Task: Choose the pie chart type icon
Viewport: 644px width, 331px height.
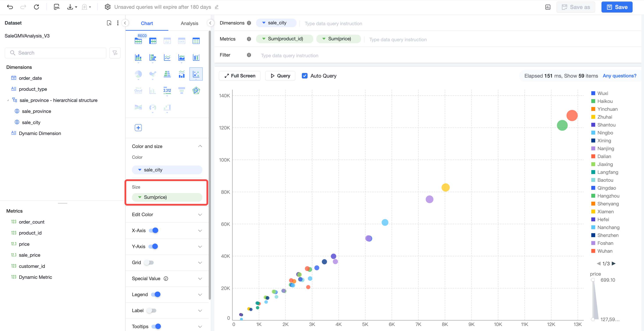Action: (138, 74)
